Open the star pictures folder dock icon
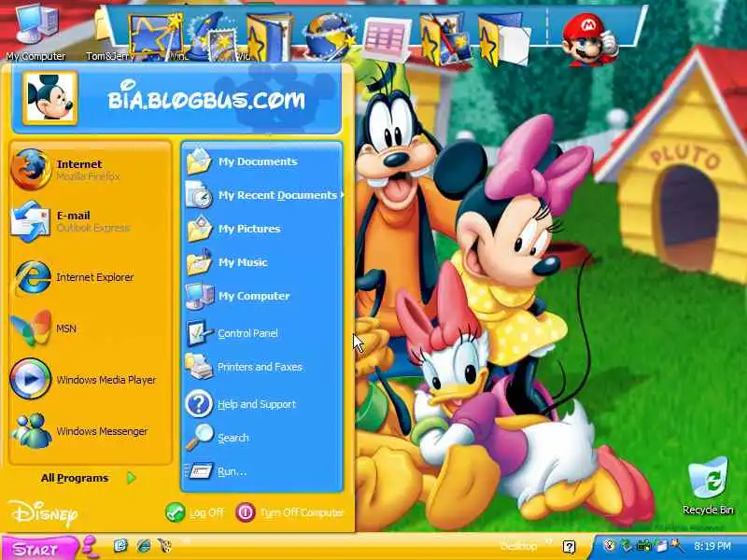747x560 pixels. tap(445, 38)
